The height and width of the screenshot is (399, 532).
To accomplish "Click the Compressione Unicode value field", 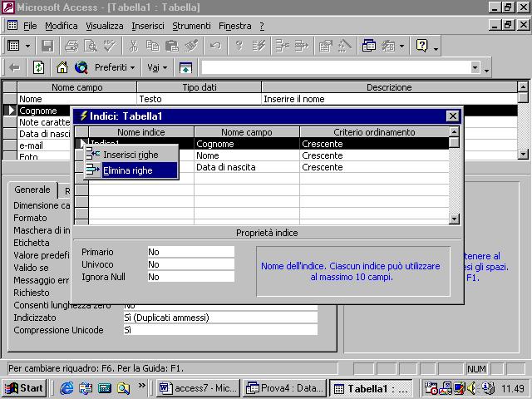I will click(220, 330).
